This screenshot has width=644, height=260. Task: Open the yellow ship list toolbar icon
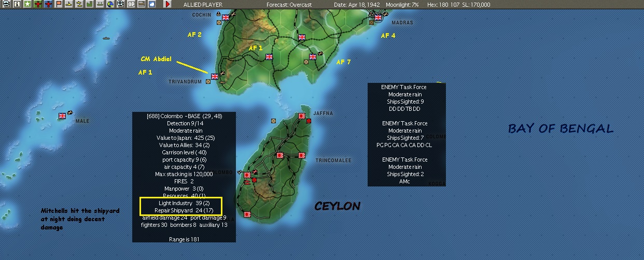point(68,4)
